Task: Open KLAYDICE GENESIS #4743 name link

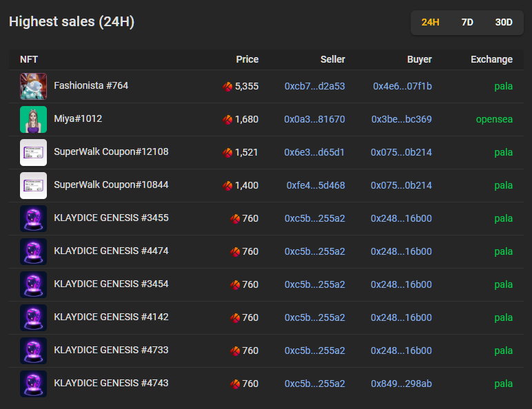Action: 111,384
